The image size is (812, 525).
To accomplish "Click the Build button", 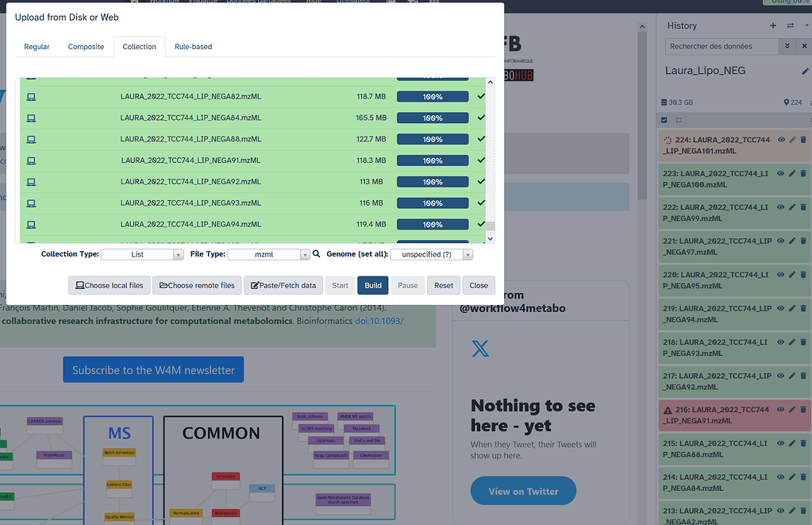I will pos(372,285).
